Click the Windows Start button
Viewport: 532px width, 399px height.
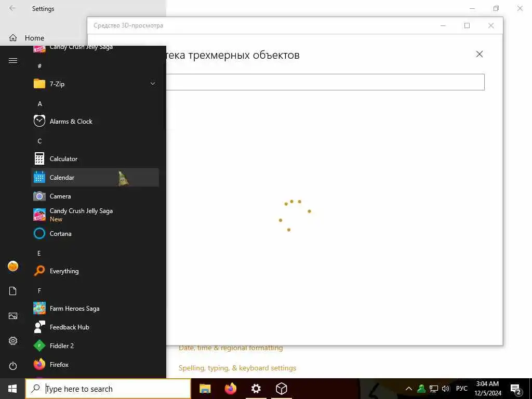coord(12,389)
